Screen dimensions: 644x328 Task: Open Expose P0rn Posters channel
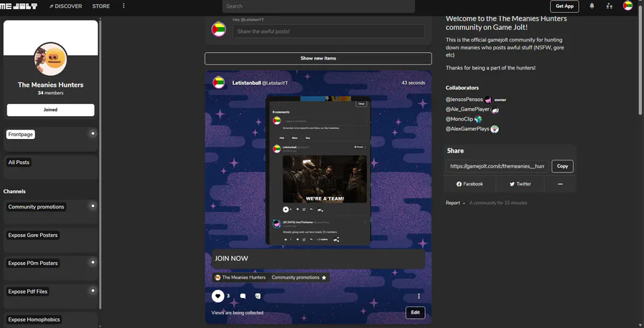[33, 263]
